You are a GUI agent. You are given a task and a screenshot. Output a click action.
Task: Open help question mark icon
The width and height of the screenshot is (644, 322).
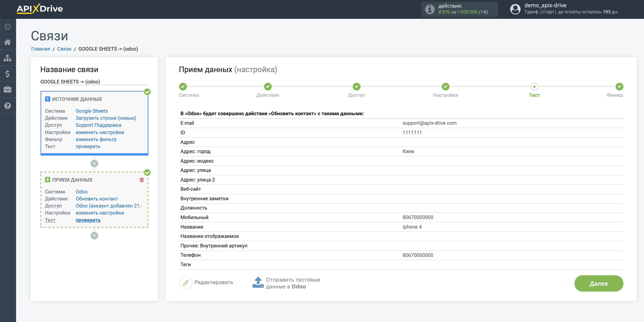pos(7,105)
